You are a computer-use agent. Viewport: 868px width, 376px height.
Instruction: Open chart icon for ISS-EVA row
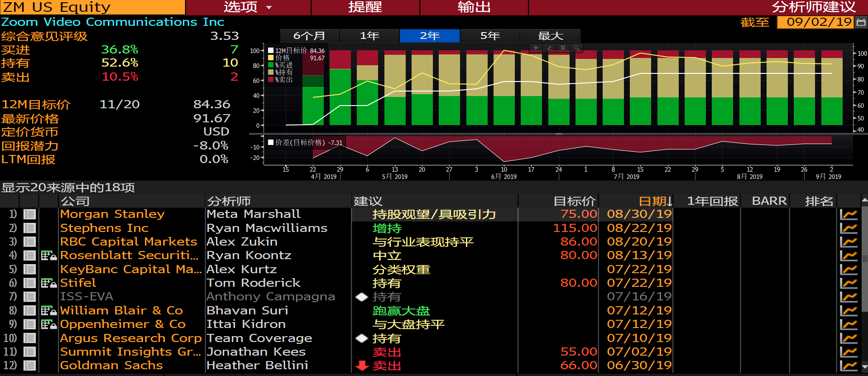849,297
